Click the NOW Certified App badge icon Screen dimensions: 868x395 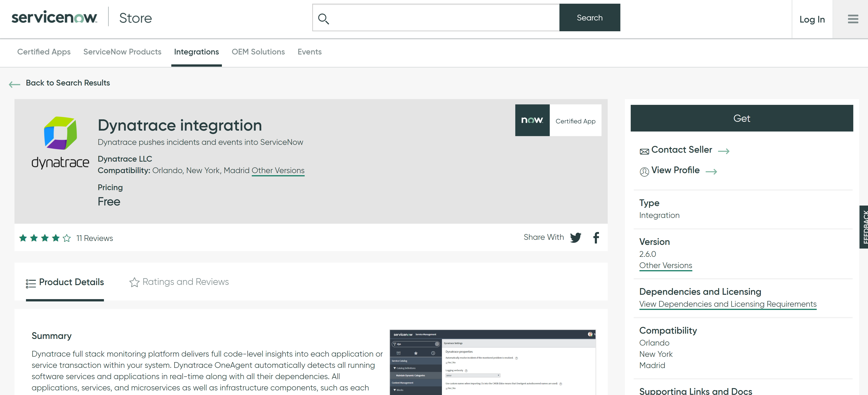pyautogui.click(x=532, y=120)
